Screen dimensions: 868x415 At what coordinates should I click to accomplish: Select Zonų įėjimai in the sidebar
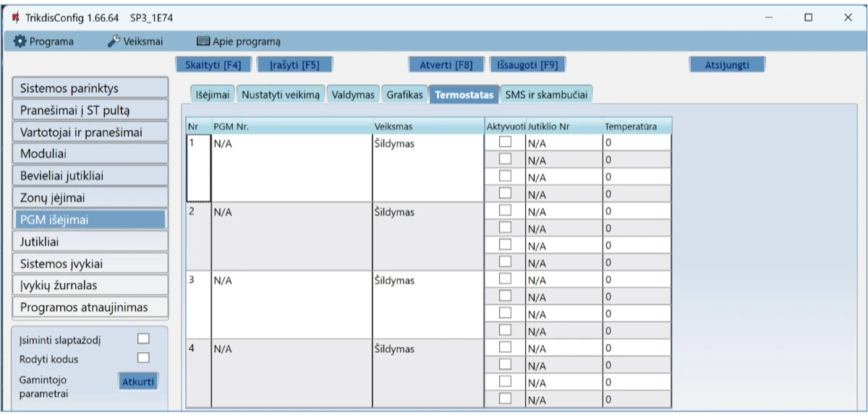(x=90, y=197)
